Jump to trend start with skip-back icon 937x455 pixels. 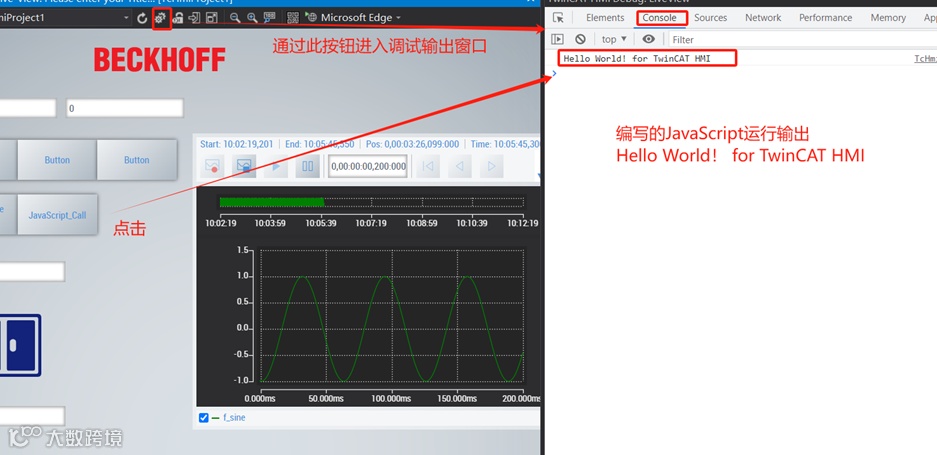[x=428, y=166]
